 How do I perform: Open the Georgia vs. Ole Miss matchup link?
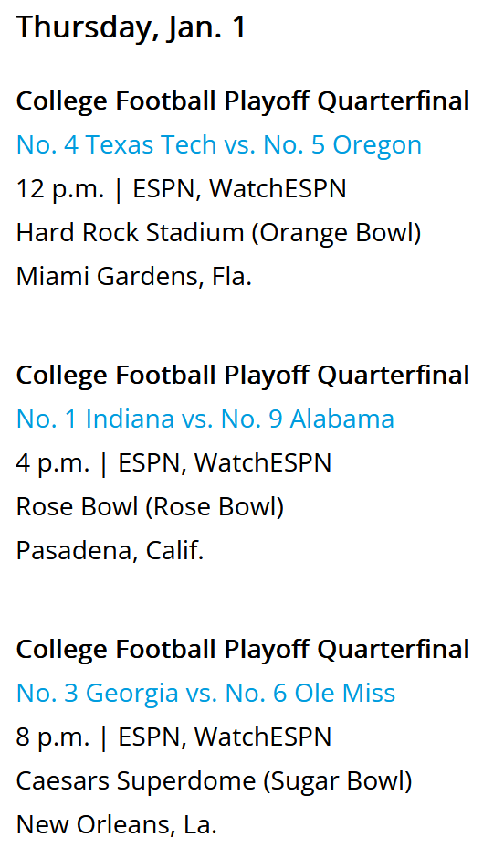click(205, 693)
